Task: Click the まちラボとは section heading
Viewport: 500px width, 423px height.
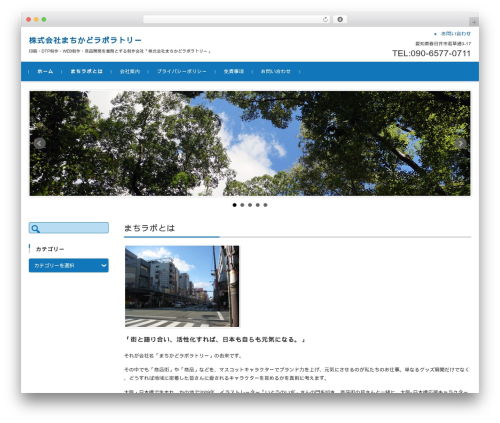Action: coord(149,228)
